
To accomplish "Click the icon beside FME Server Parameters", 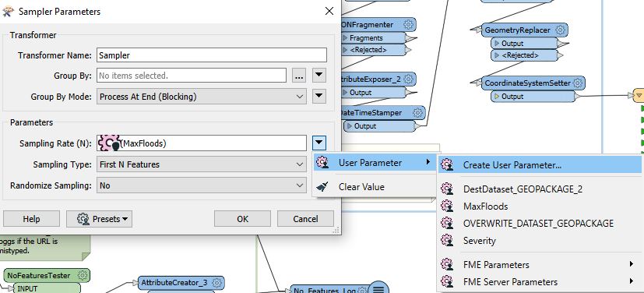I will click(x=446, y=282).
